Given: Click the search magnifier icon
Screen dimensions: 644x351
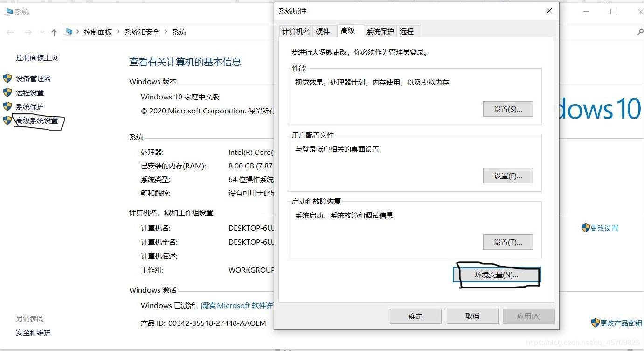Looking at the screenshot, I should point(640,32).
